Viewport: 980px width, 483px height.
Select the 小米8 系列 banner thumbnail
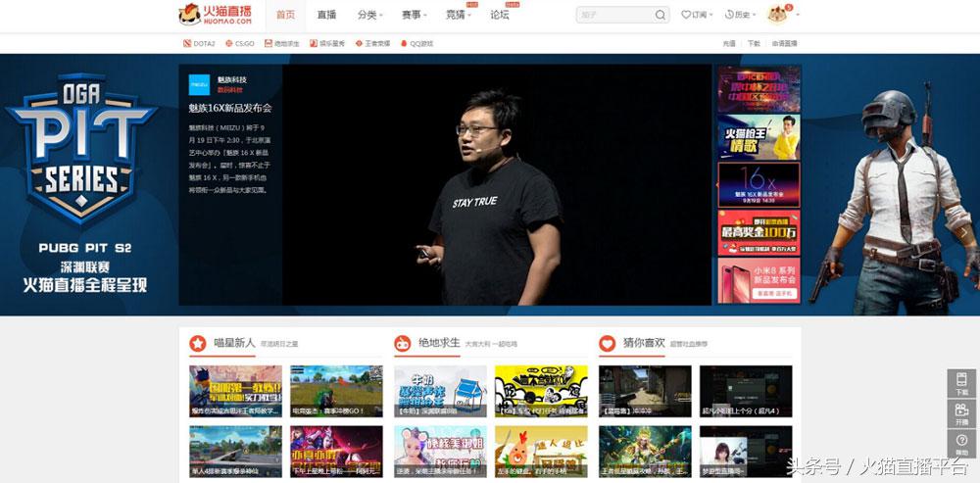pos(759,280)
